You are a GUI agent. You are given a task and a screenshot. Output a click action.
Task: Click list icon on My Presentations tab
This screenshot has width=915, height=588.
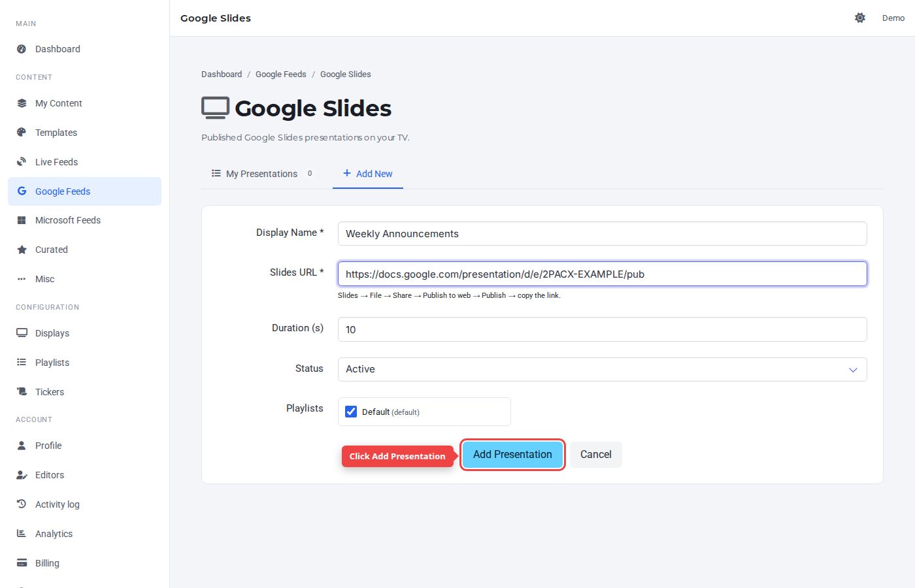coord(216,173)
